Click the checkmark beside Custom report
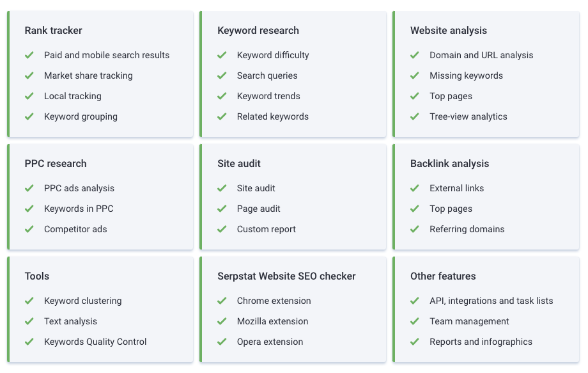This screenshot has width=588, height=373. click(x=222, y=229)
